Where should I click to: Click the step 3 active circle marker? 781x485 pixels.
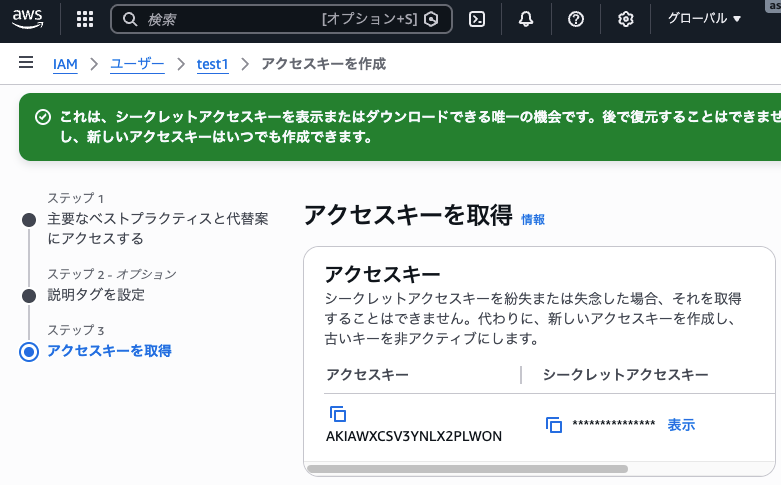(29, 352)
